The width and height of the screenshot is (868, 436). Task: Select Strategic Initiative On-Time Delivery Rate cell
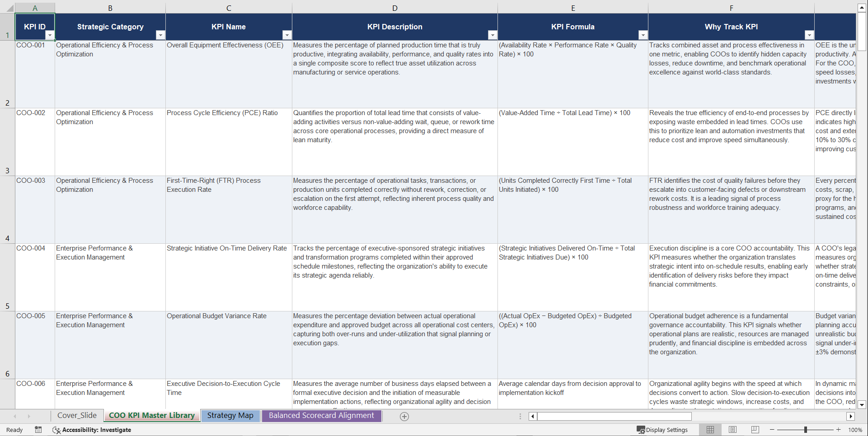pyautogui.click(x=229, y=277)
